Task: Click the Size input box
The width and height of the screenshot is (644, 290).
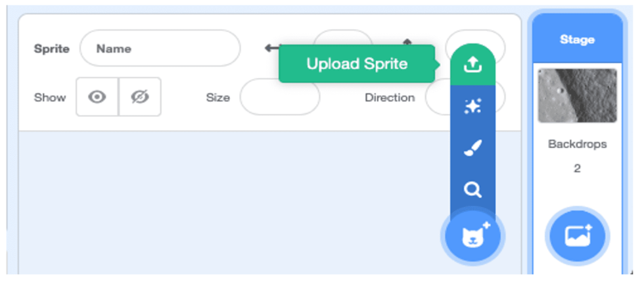Action: 280,97
